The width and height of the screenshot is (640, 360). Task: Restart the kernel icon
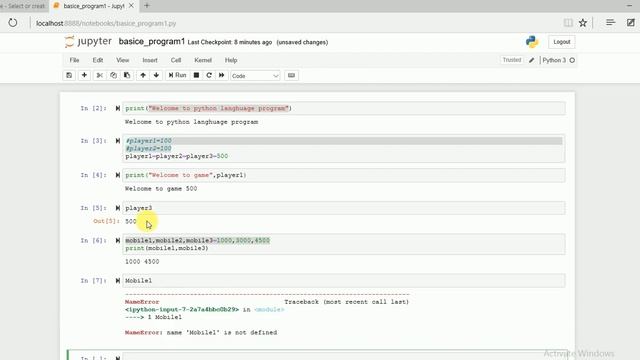point(209,76)
